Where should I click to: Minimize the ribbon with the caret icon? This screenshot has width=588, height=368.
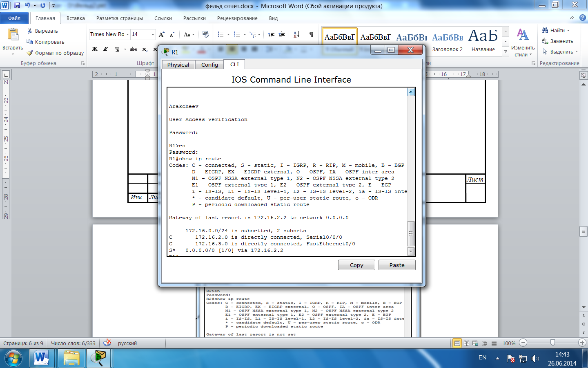(572, 18)
